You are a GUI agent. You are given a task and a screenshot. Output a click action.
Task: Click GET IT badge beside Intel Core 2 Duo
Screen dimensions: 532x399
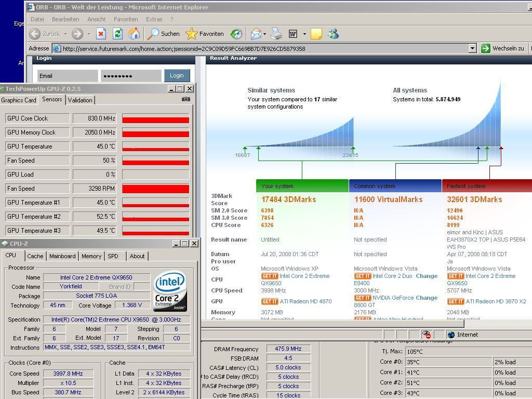[363, 276]
